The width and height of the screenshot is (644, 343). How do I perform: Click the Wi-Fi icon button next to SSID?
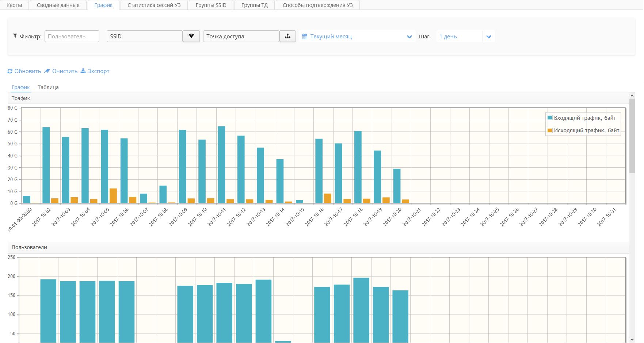click(191, 36)
